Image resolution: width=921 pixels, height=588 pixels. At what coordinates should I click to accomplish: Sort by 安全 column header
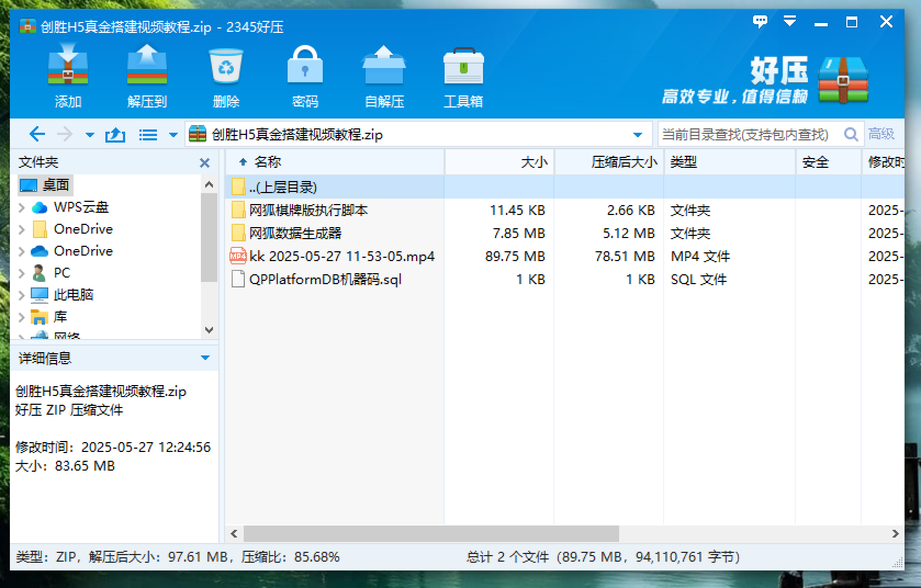[x=828, y=162]
